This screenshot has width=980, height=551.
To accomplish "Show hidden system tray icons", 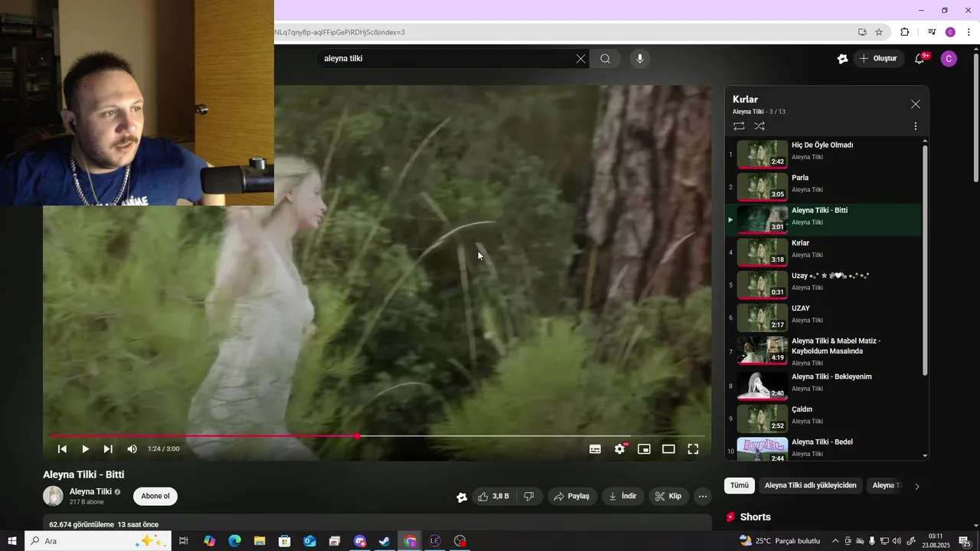I will pyautogui.click(x=835, y=541).
